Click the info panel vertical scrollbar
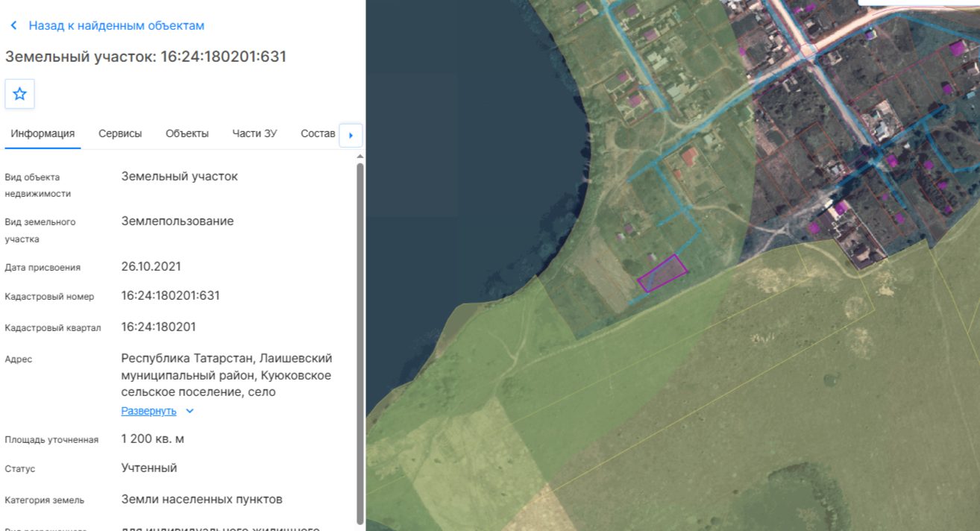The height and width of the screenshot is (531, 980). click(361, 343)
